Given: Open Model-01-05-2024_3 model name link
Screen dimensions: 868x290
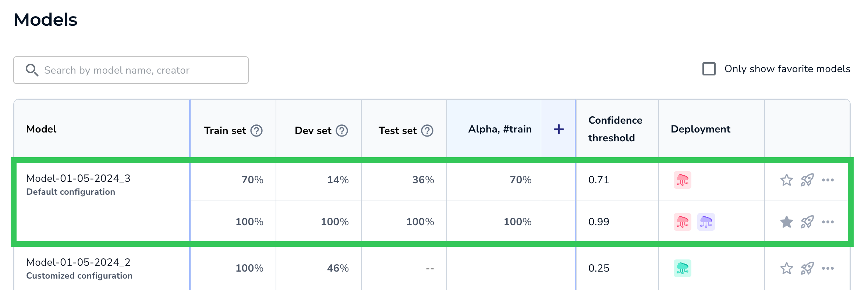Looking at the screenshot, I should [x=78, y=178].
